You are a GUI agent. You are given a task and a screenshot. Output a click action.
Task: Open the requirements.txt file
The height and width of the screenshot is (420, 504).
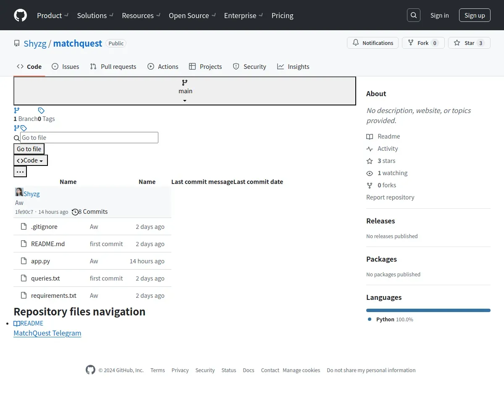[x=54, y=295]
